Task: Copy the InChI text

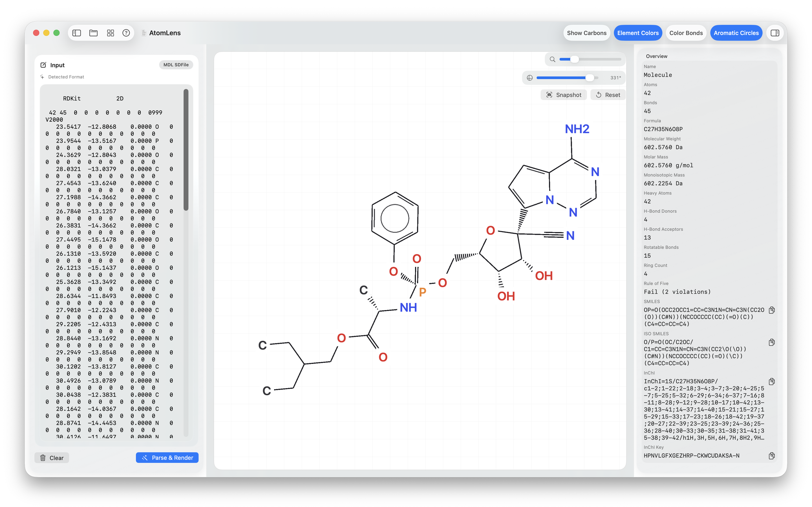Action: coord(771,382)
